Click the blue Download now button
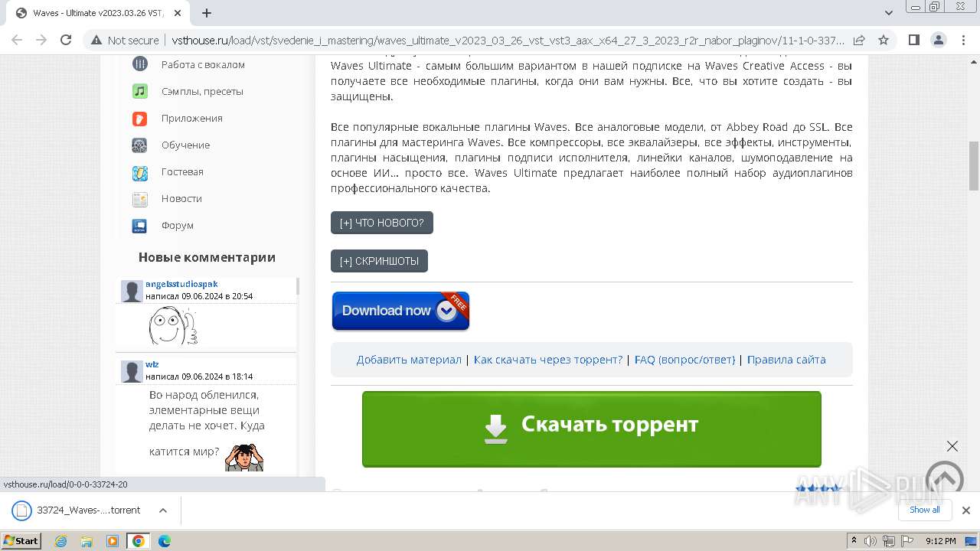Viewport: 980px width, 551px height. (x=400, y=311)
